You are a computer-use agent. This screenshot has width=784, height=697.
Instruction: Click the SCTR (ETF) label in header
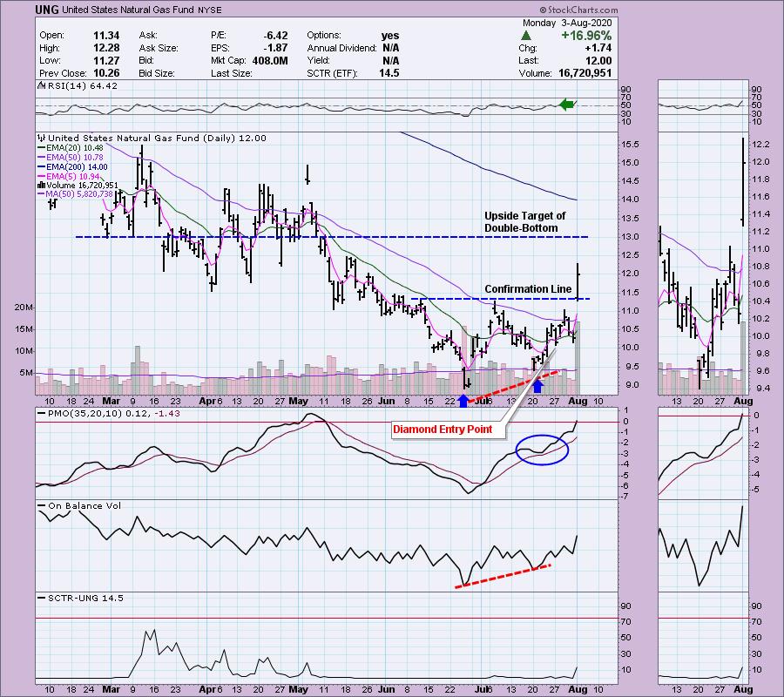coord(333,73)
